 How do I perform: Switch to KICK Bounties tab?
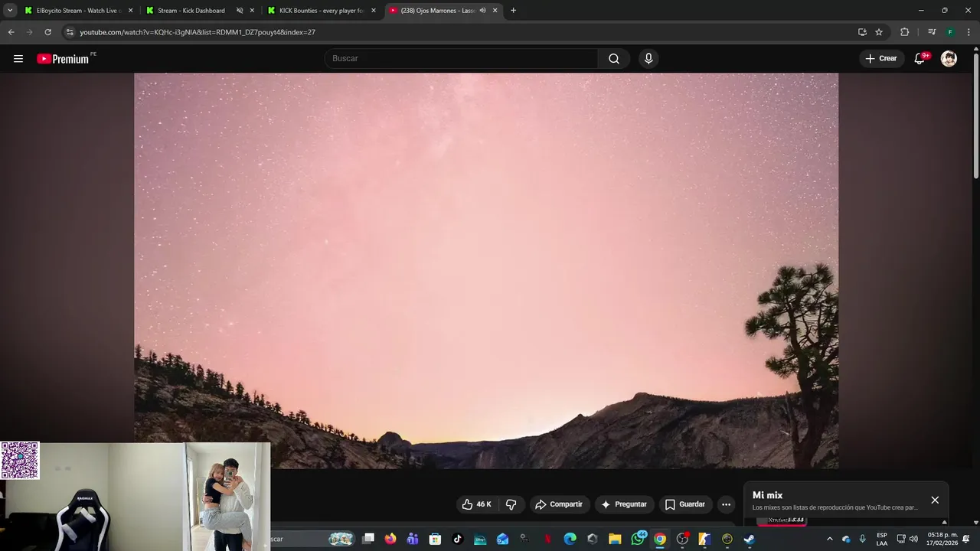[x=322, y=11]
